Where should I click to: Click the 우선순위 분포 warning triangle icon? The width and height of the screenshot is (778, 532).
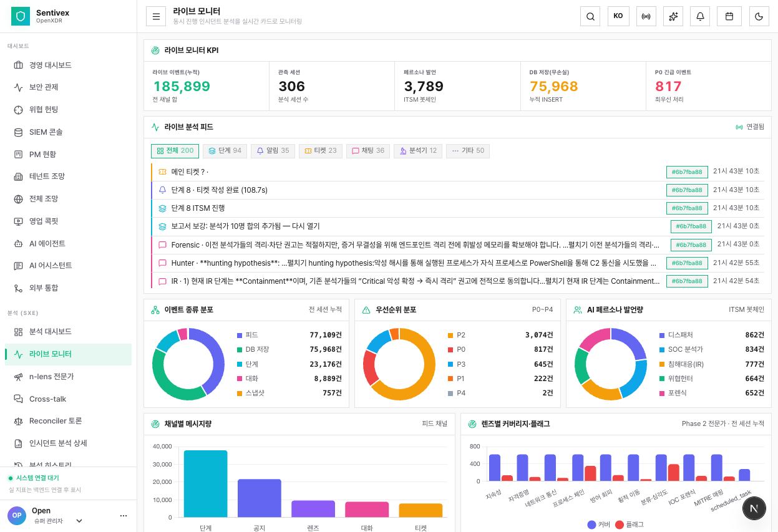click(366, 310)
